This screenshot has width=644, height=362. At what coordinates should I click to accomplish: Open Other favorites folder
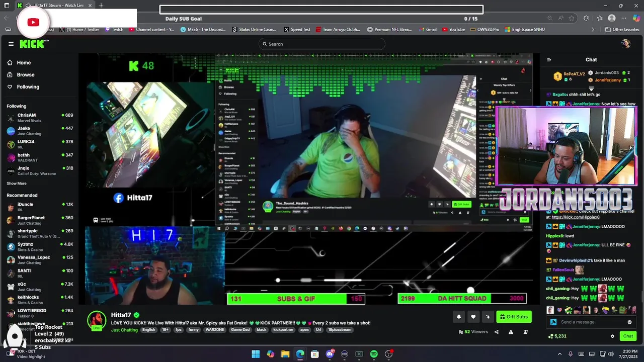(x=622, y=30)
